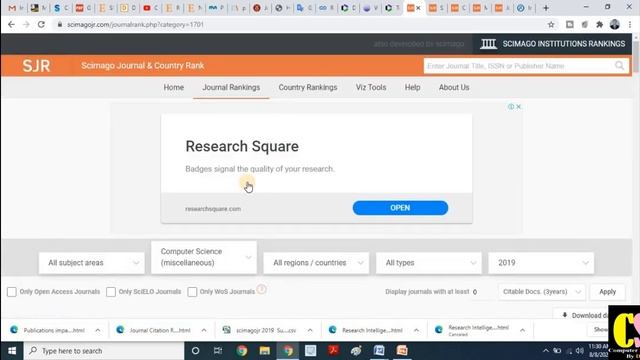Click the WoS Journals info icon

(262, 289)
